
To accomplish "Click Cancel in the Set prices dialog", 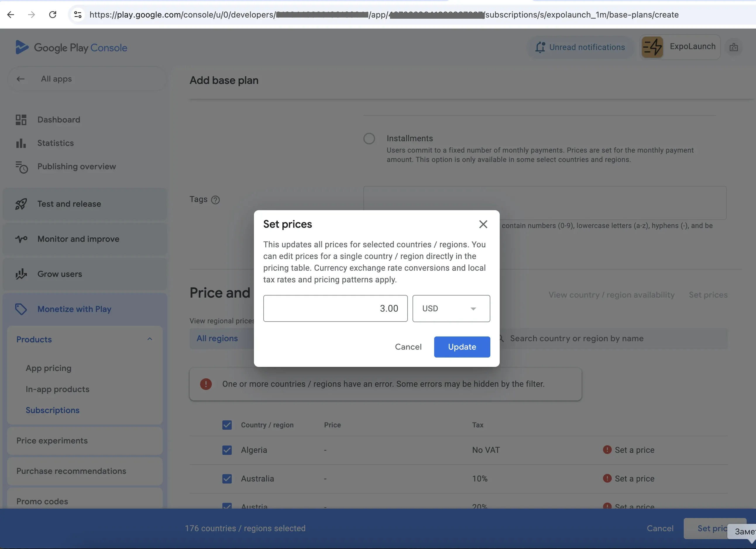I will (x=408, y=347).
